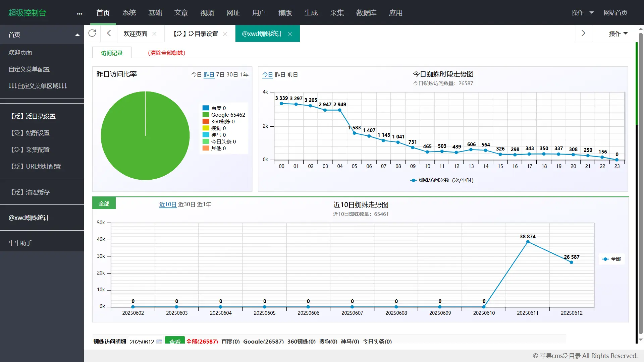Screen dimensions: 644x362
Task: Close the @xwd蜘蛛统计 tab
Action: pyautogui.click(x=290, y=34)
